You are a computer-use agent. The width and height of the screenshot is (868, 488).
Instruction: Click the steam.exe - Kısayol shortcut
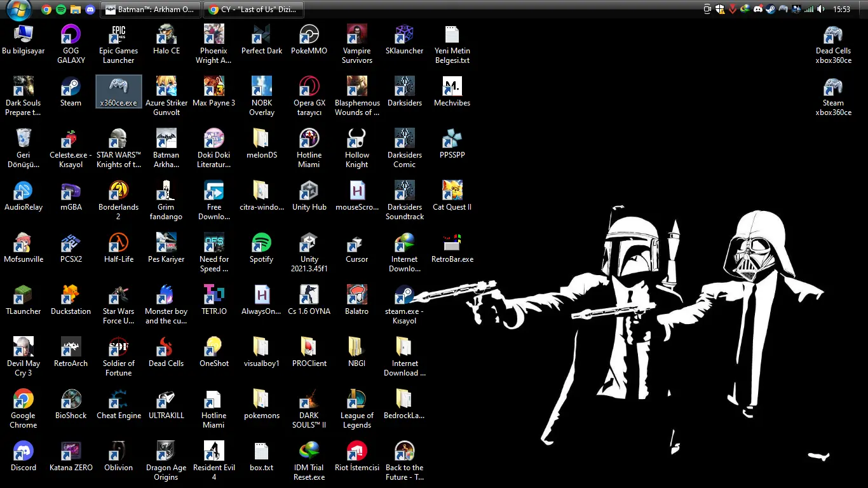point(405,304)
